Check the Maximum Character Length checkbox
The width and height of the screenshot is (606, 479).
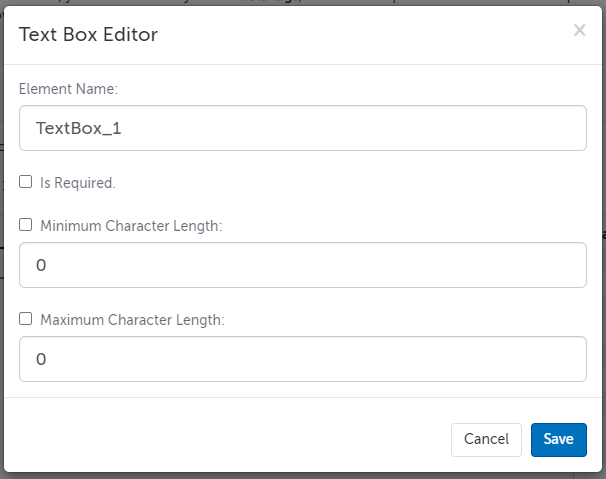(26, 319)
